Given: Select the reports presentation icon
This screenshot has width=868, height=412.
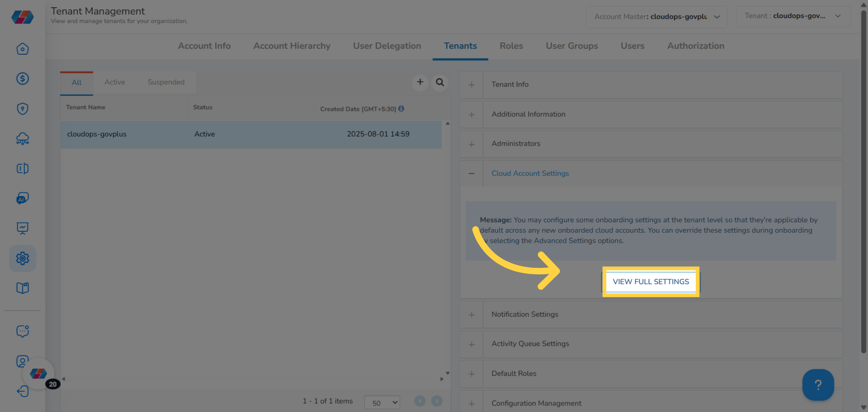Looking at the screenshot, I should pyautogui.click(x=22, y=228).
